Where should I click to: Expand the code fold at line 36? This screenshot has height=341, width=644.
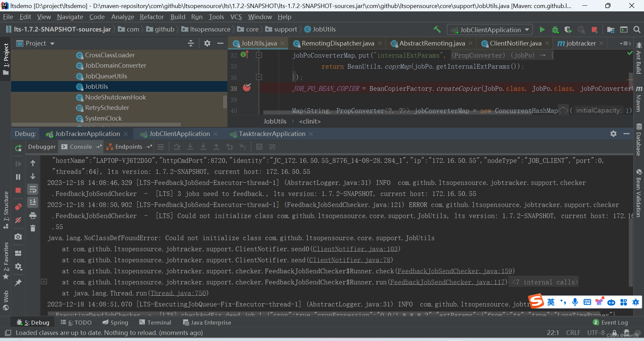pos(259,77)
